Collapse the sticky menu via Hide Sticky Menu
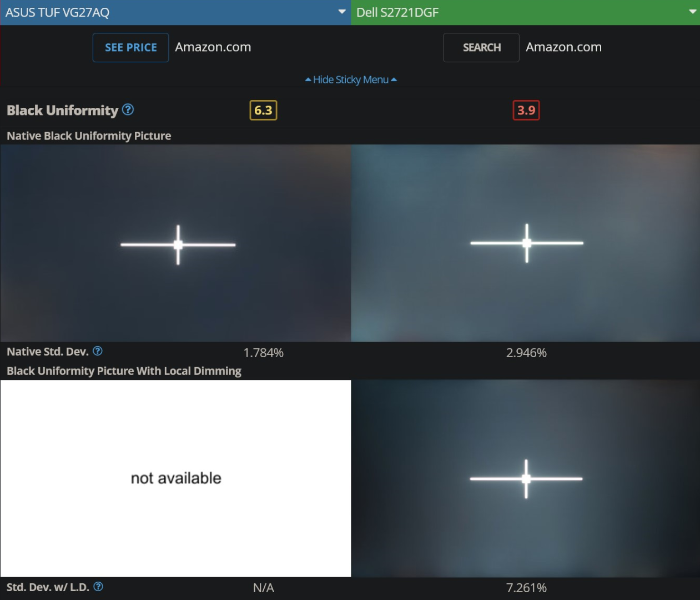This screenshot has width=700, height=600. coord(351,79)
